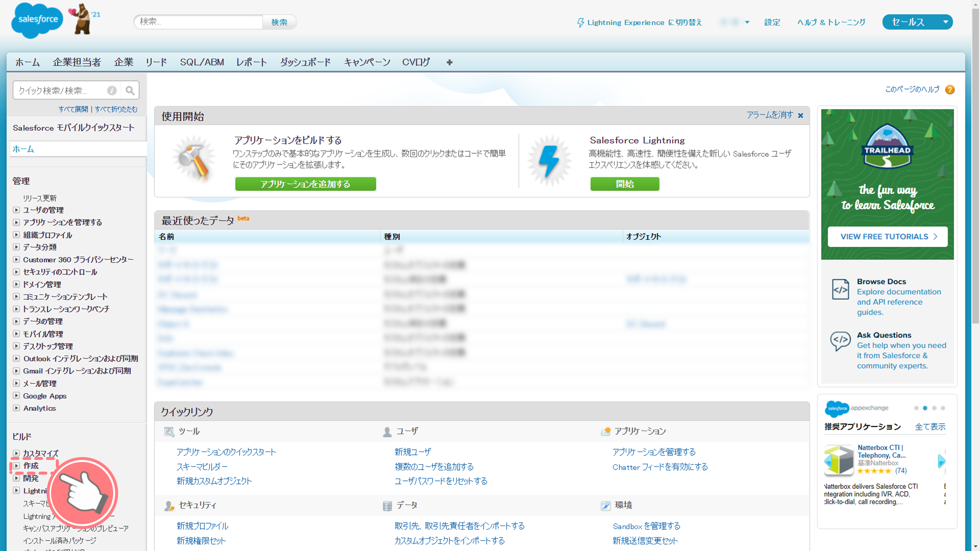Click VIEW FREE TUTORIALS button
Image resolution: width=980 pixels, height=551 pixels.
pos(887,237)
